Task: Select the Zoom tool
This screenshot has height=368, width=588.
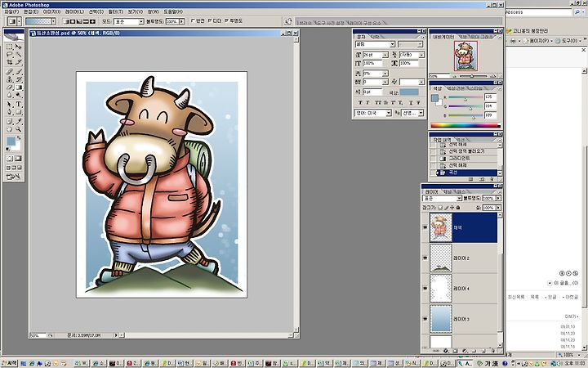Action: [18, 129]
